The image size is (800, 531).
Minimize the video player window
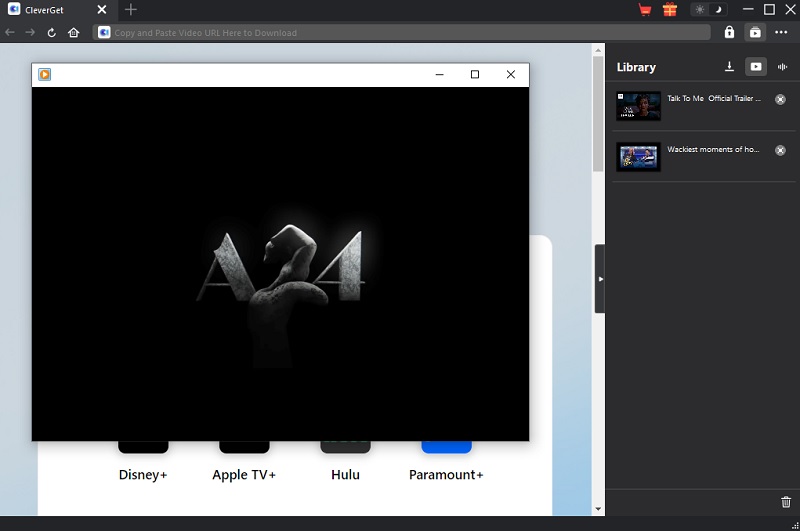tap(439, 74)
